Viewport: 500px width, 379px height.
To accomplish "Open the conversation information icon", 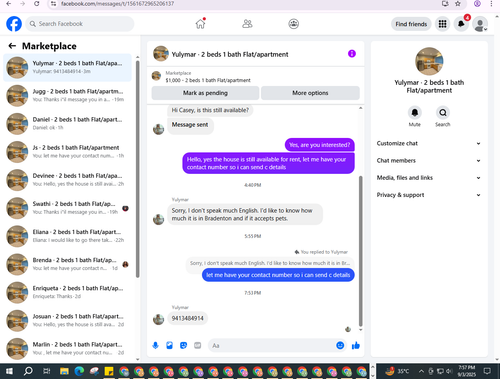I will (352, 54).
